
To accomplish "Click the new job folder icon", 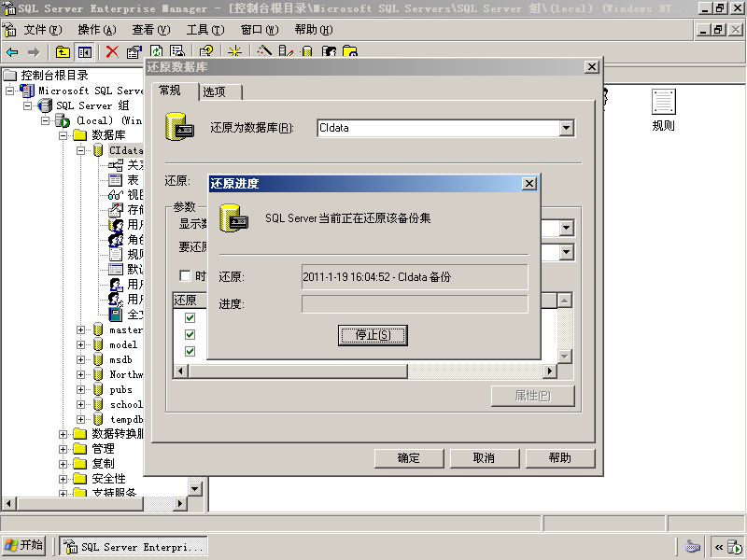I will [x=350, y=51].
